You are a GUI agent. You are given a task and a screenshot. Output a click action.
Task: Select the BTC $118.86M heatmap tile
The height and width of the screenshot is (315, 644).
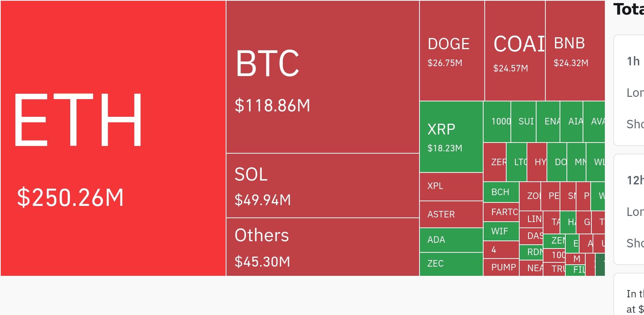pos(322,77)
